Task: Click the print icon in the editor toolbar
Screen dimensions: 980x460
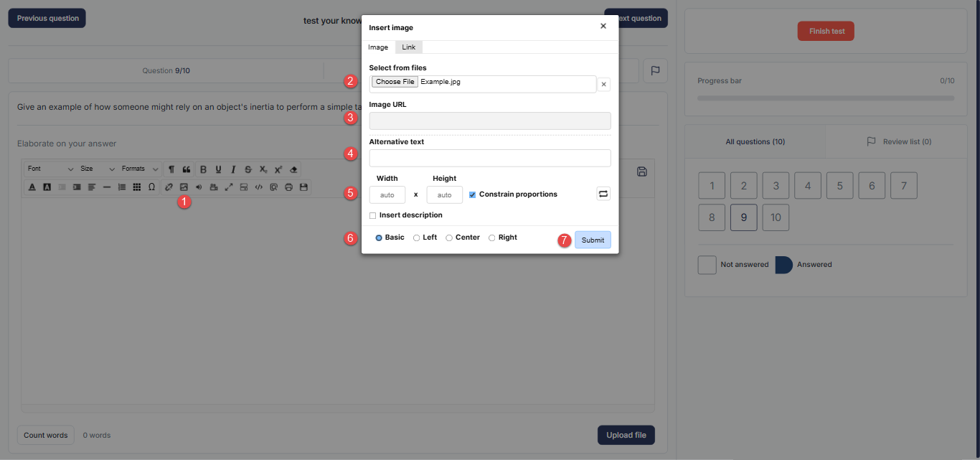Action: click(288, 187)
